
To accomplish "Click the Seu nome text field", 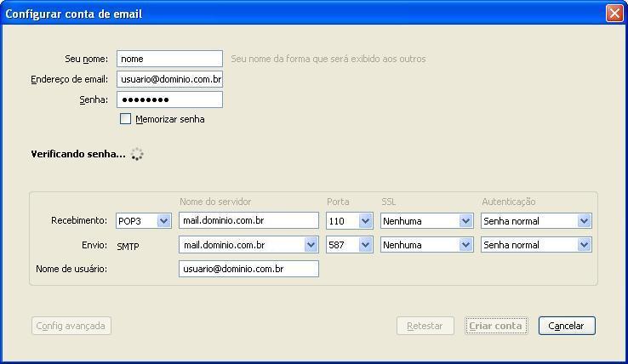I will coord(169,59).
